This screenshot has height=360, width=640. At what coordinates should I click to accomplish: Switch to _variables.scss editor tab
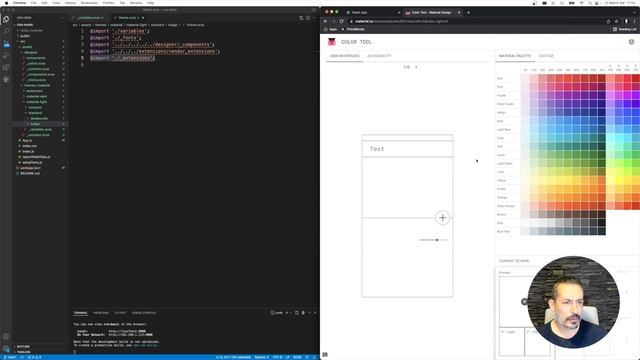pyautogui.click(x=88, y=18)
